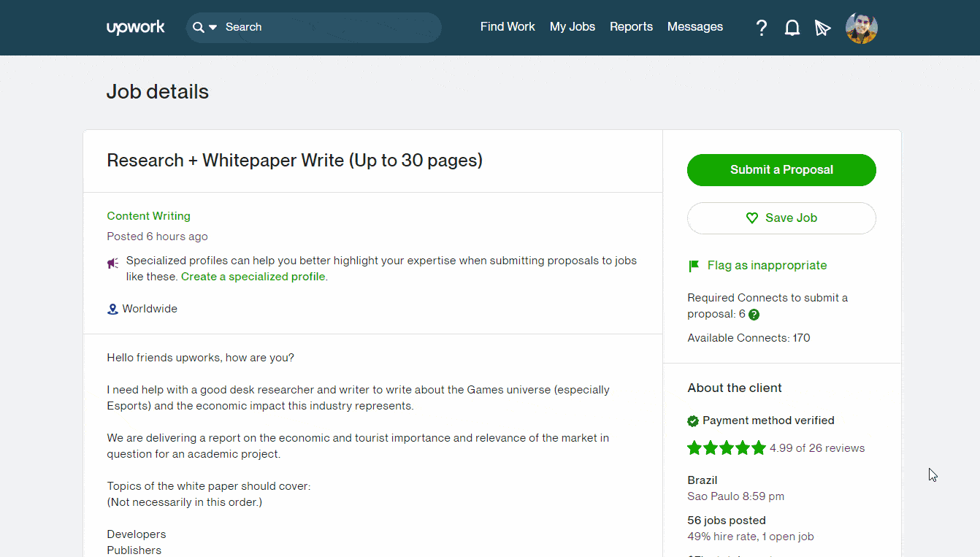Click the Developers topic line
The height and width of the screenshot is (557, 980).
pos(137,534)
